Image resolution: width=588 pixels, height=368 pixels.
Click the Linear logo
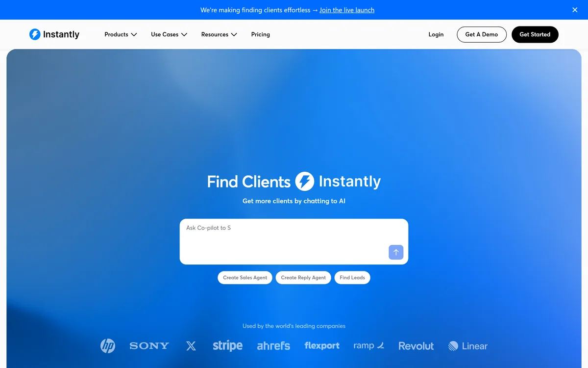pyautogui.click(x=468, y=346)
